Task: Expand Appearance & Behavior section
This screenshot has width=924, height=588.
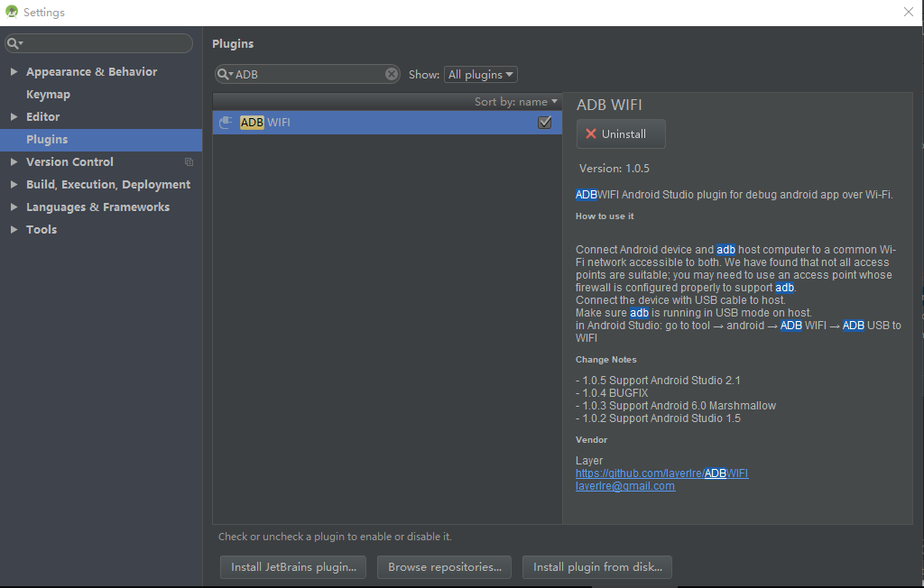Action: point(14,71)
